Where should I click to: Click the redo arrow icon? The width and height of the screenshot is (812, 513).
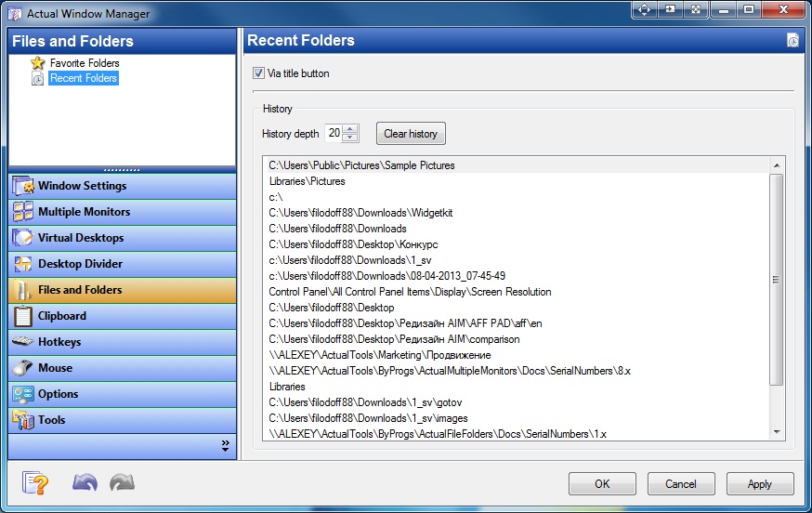pyautogui.click(x=123, y=482)
